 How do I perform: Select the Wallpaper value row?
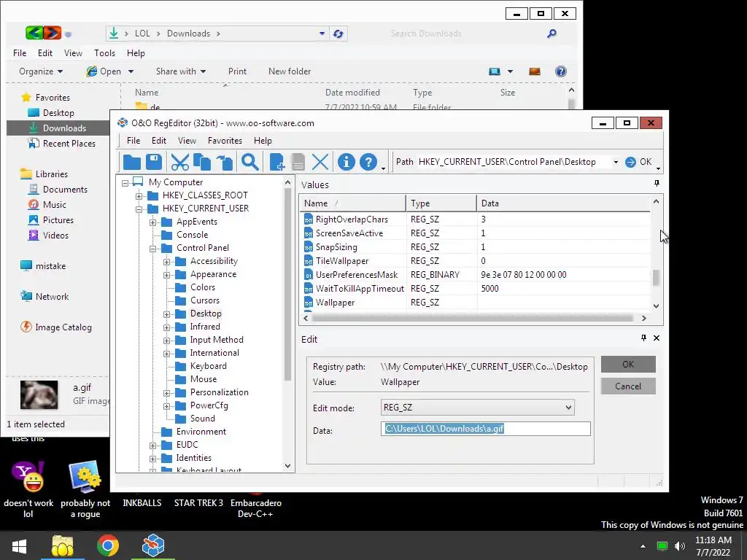pyautogui.click(x=476, y=303)
